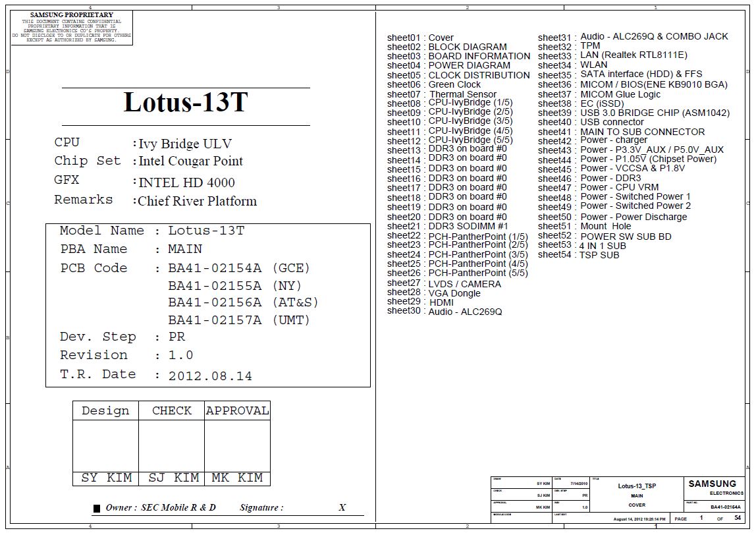Select PCB code "BA41-02156A (AT&S)"
This screenshot has width=756, height=535.
(243, 302)
